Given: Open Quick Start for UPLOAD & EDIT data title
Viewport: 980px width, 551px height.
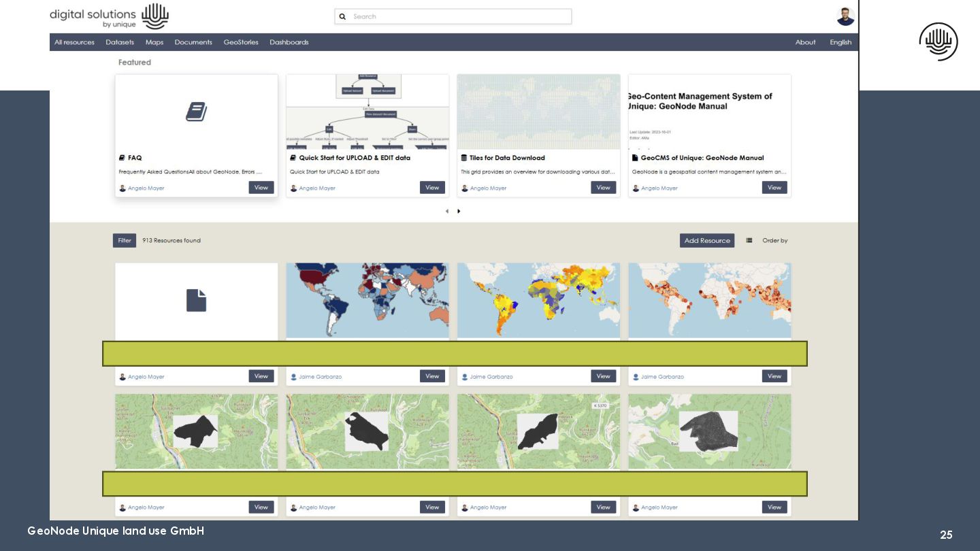Looking at the screenshot, I should 355,158.
